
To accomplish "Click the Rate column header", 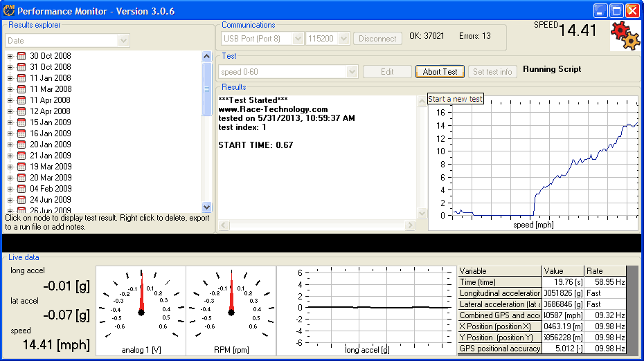I will [604, 271].
